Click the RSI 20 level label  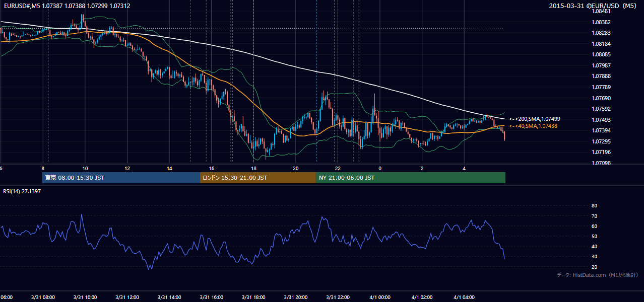(x=594, y=267)
